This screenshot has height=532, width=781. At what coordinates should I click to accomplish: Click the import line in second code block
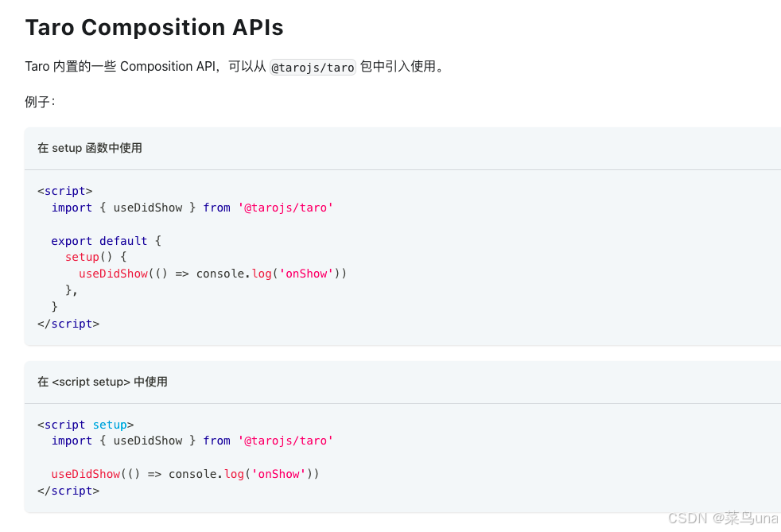pos(192,441)
